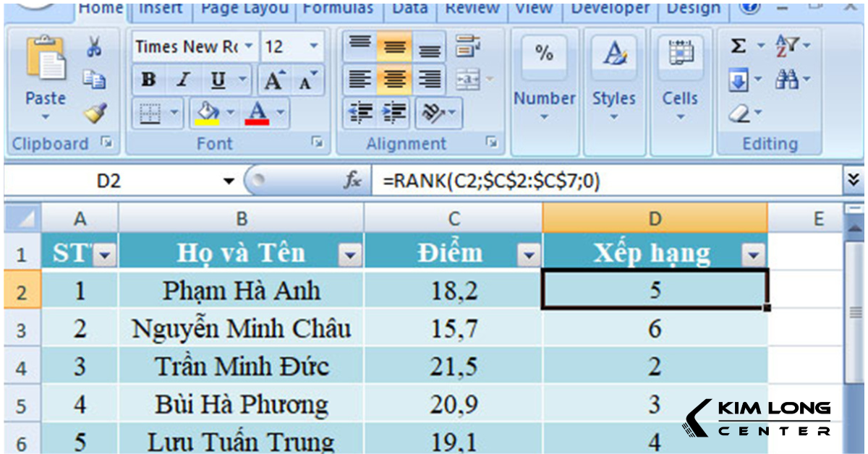This screenshot has height=454, width=868.
Task: Open the filter dropdown on Điểm column
Action: [529, 253]
